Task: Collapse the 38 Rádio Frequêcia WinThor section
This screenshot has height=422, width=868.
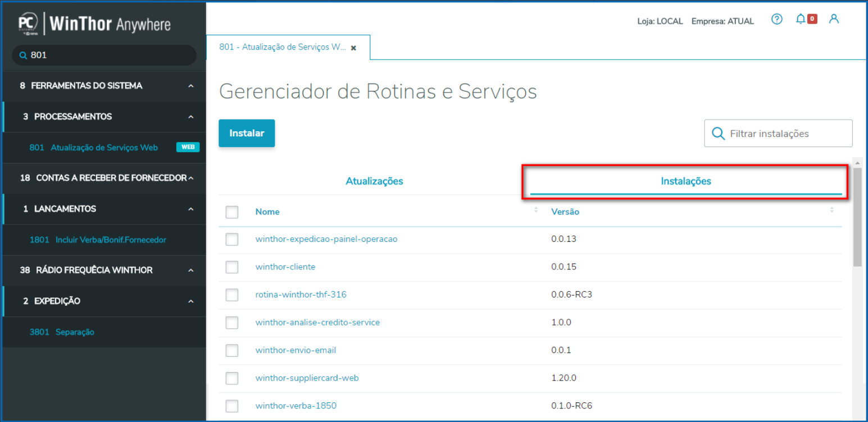Action: (191, 270)
